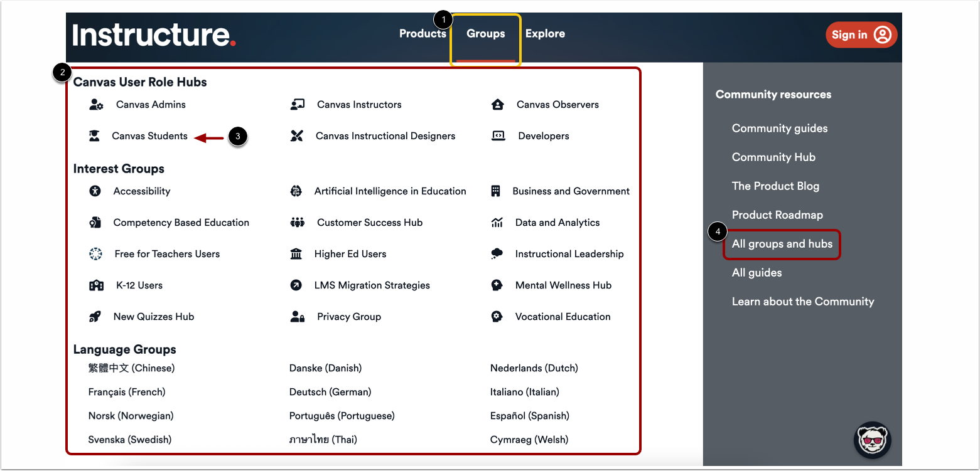Click the Sign in button
Viewport: 980px width, 471px height.
(861, 34)
